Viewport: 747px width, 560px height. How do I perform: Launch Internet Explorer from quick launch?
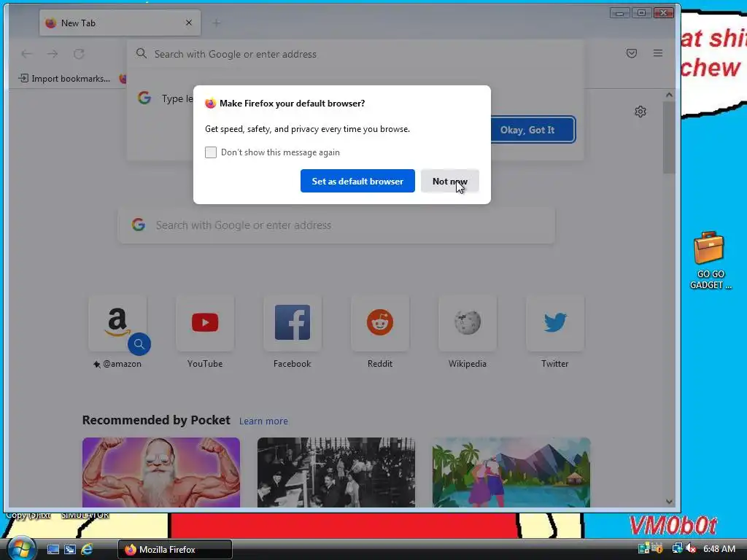(87, 550)
